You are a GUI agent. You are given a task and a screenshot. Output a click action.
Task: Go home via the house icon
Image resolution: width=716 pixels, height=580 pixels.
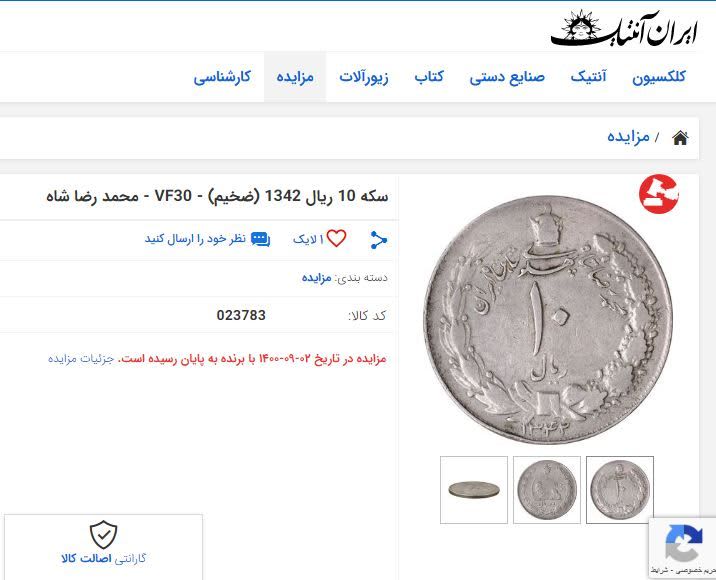point(680,137)
